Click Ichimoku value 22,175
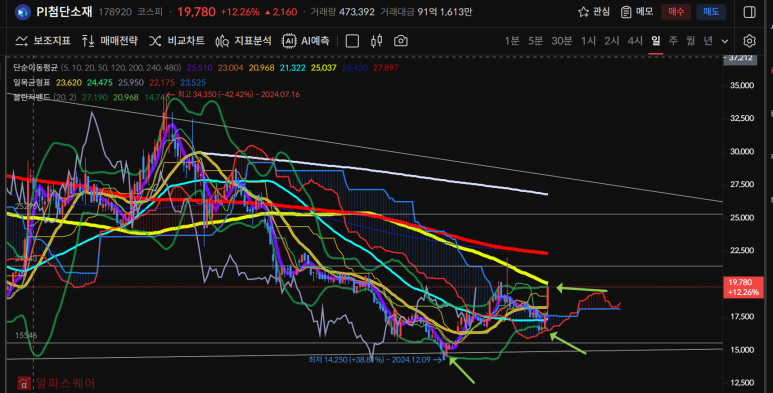This screenshot has width=773, height=393. pos(162,82)
